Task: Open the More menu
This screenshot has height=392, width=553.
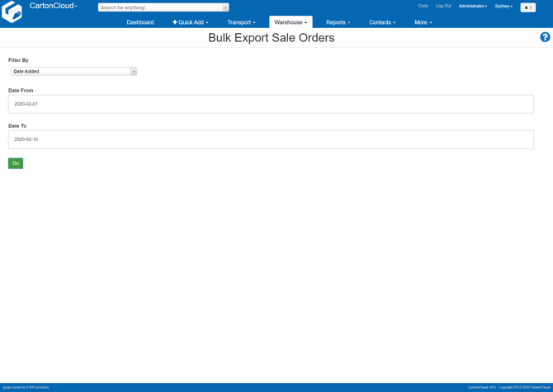Action: [423, 22]
